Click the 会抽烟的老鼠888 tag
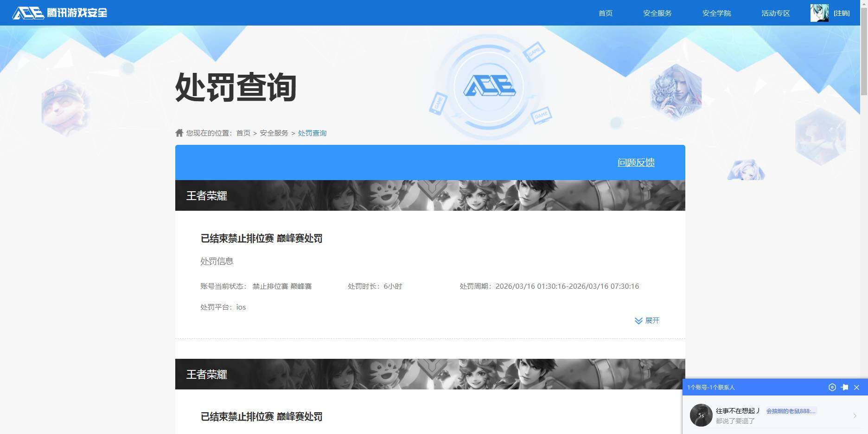Screen dimensions: 868x434 point(791,411)
